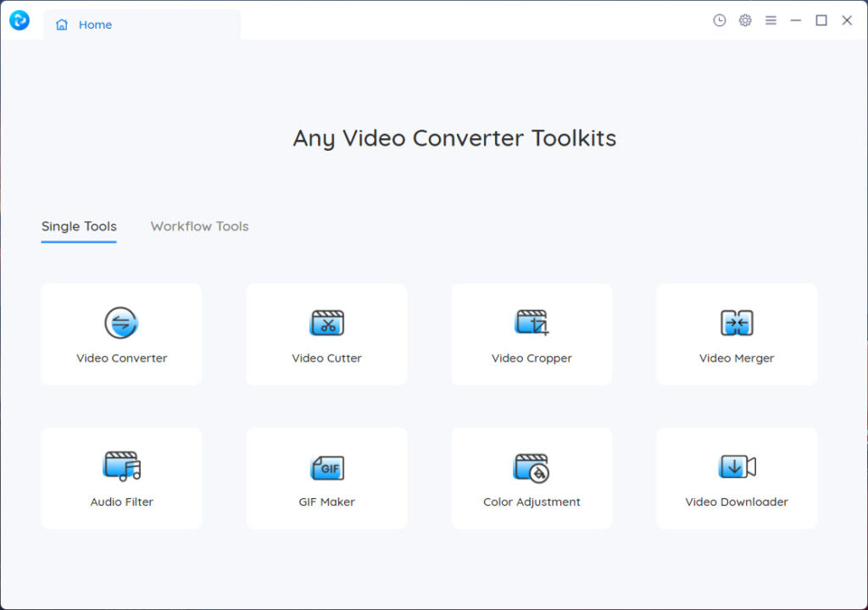The height and width of the screenshot is (610, 868).
Task: Minimize the application window
Action: pyautogui.click(x=796, y=20)
